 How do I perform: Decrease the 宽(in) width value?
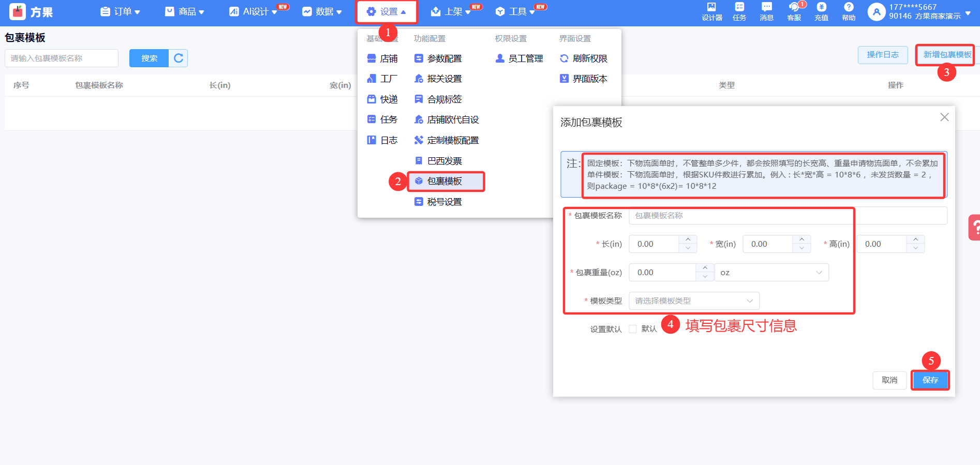801,248
